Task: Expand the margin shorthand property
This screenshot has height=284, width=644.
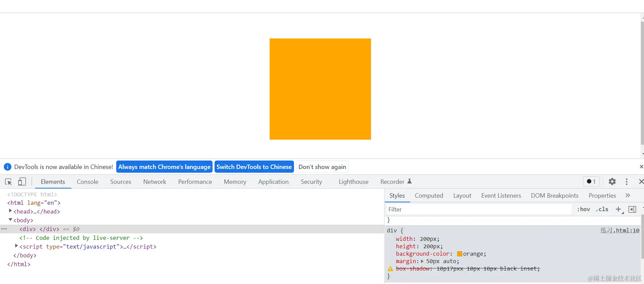Action: coord(422,261)
